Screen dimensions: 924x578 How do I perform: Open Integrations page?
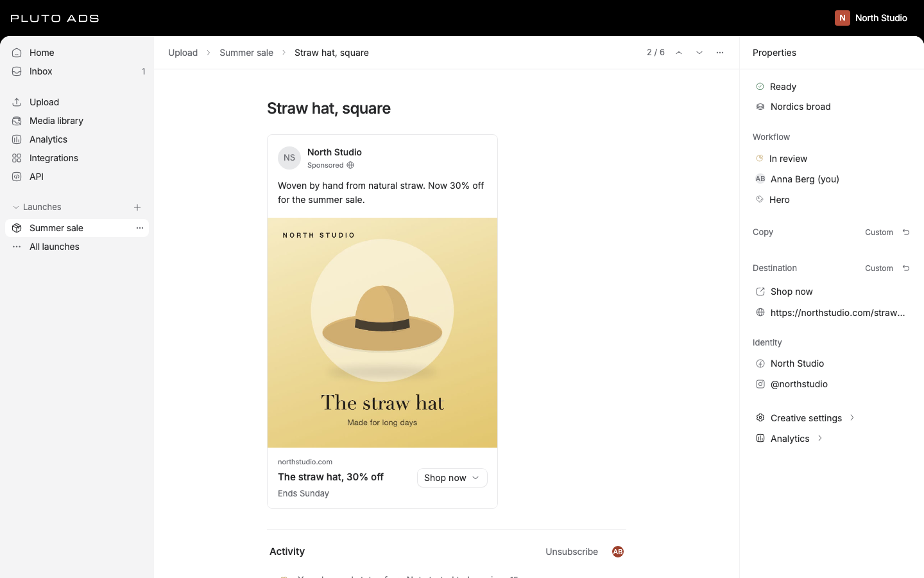point(77,158)
